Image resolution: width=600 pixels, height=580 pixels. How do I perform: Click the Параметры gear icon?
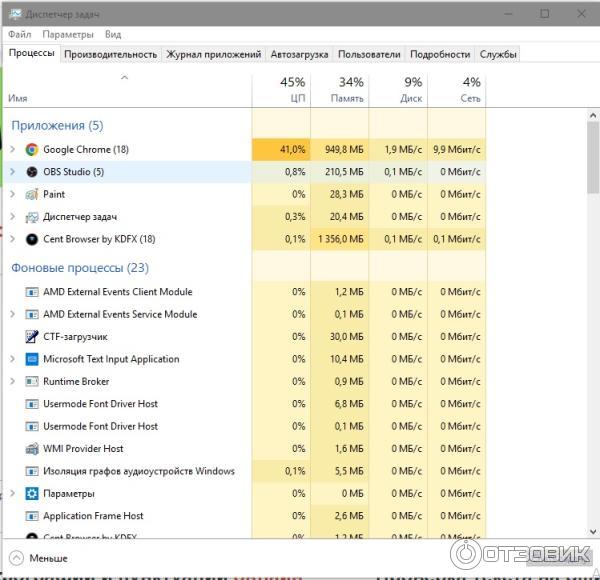(x=32, y=494)
